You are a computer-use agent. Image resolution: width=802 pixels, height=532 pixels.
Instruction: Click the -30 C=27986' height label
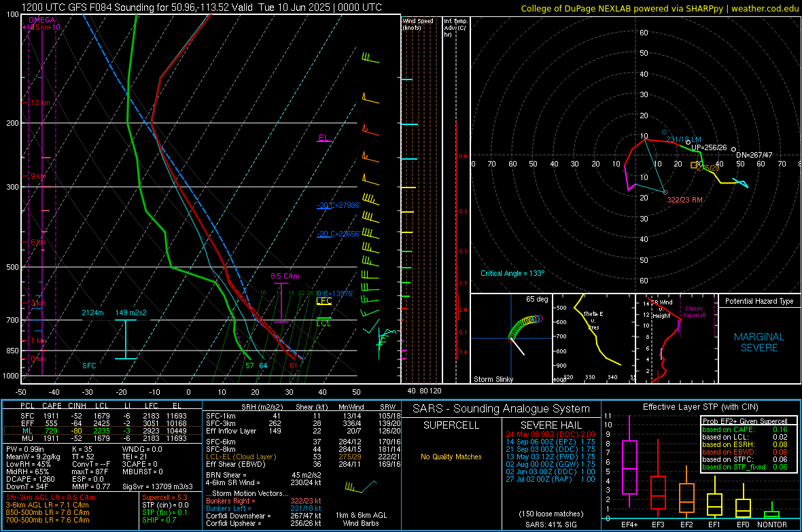click(338, 205)
